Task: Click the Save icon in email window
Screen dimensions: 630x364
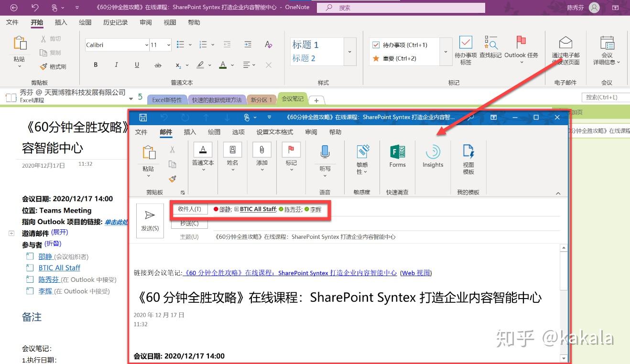Action: pos(142,118)
